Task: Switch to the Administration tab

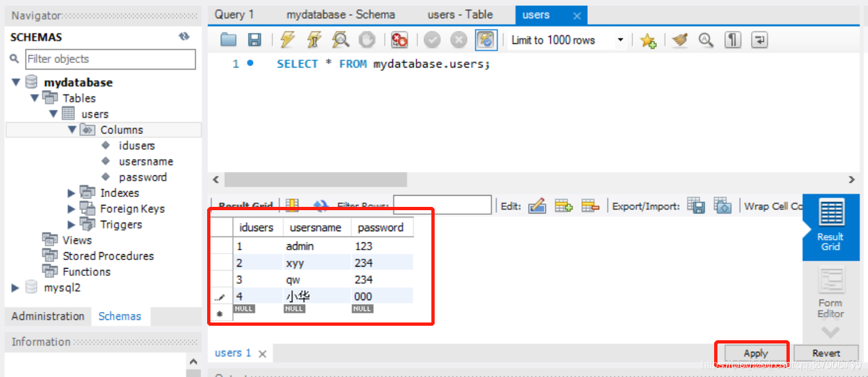Action: 48,316
